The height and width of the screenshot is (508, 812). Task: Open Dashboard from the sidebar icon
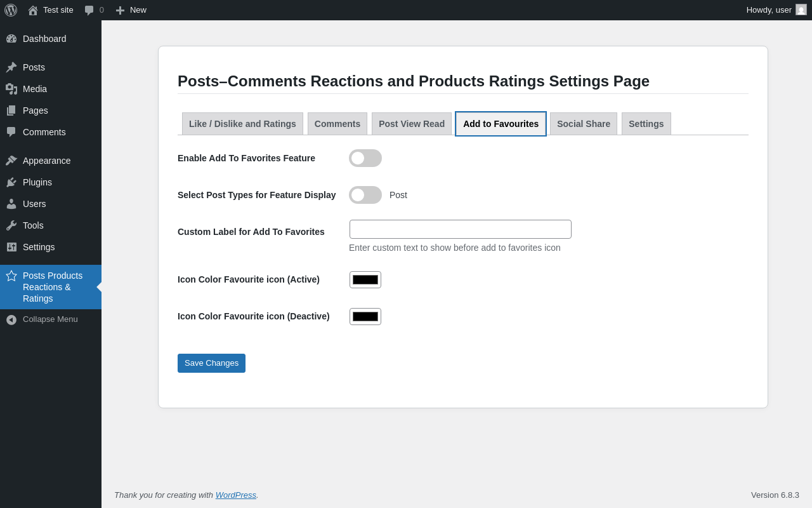tap(11, 39)
